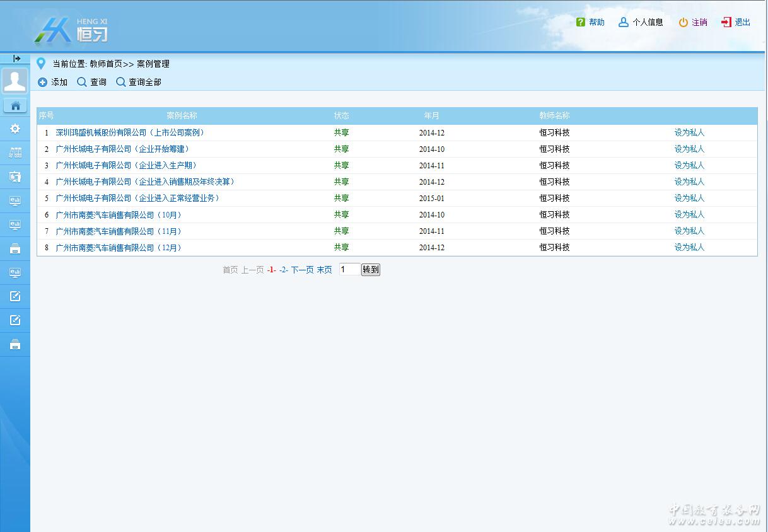
Task: Set row 5 case to private (设为私人)
Action: coord(689,199)
